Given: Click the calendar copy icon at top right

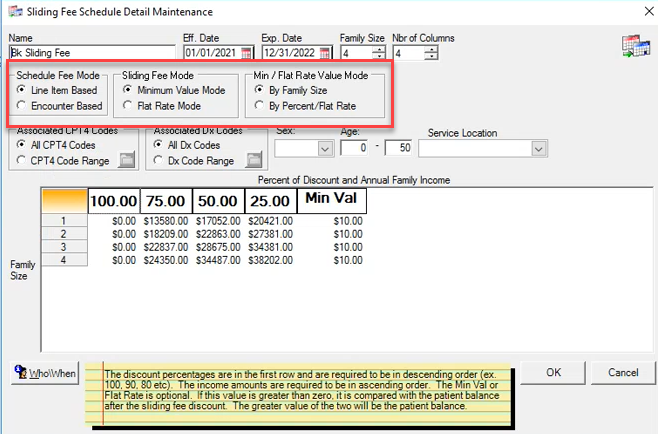Looking at the screenshot, I should (x=636, y=46).
